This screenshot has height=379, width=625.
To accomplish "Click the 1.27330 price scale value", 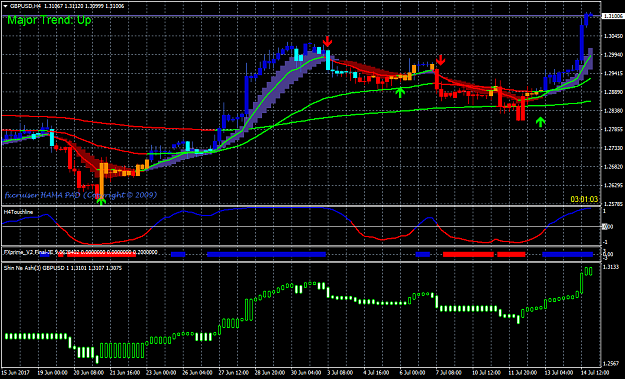I will (612, 148).
